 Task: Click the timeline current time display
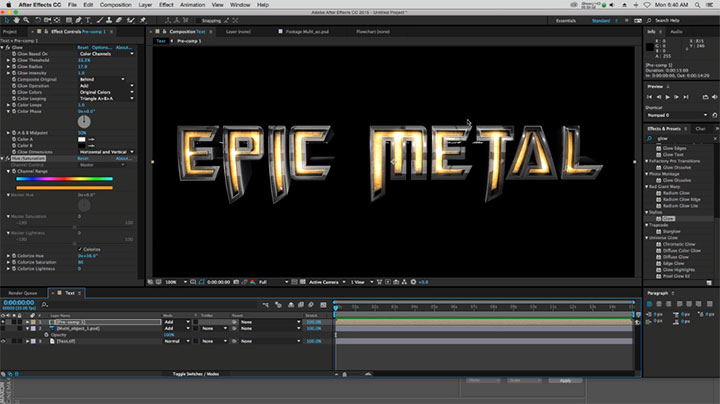click(19, 303)
